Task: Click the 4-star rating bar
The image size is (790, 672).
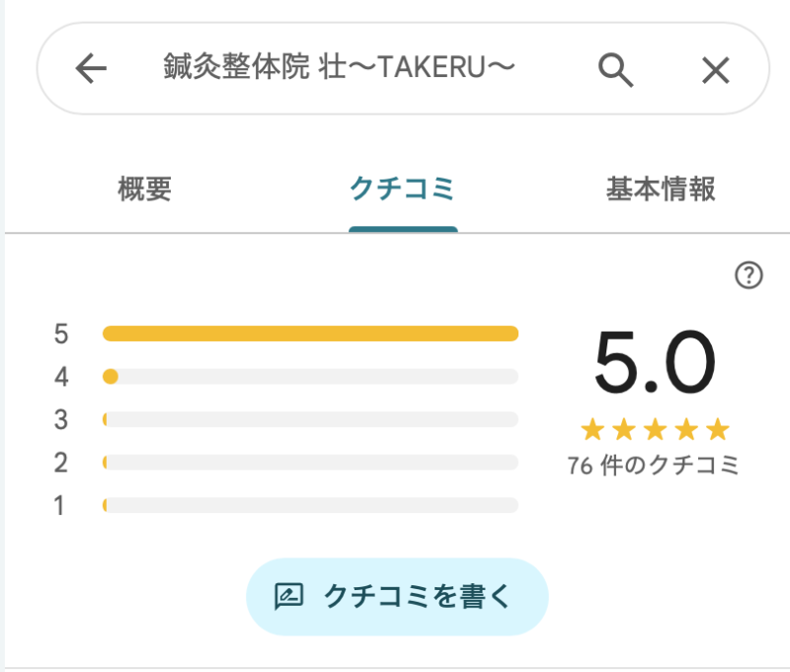Action: [310, 376]
